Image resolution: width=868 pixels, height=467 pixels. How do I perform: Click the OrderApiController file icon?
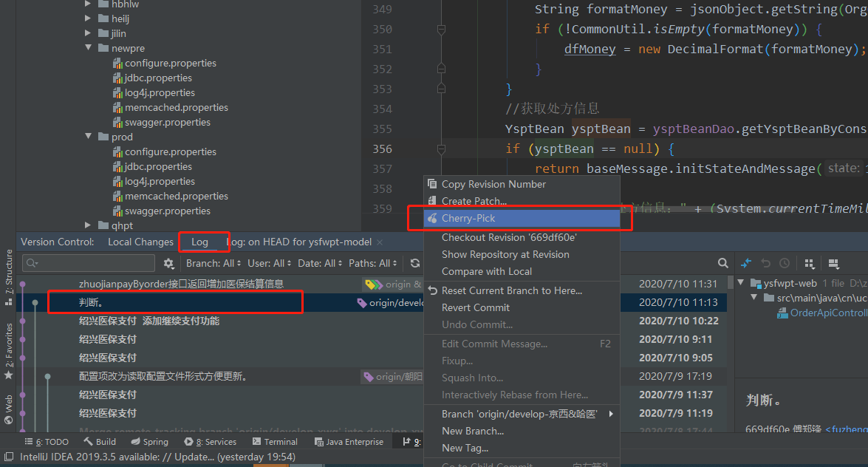(782, 313)
